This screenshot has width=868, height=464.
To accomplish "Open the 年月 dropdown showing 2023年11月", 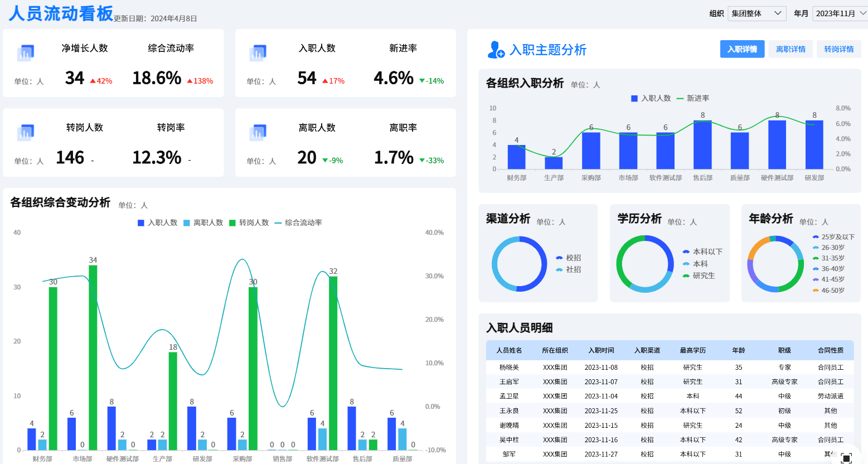I will tap(840, 13).
